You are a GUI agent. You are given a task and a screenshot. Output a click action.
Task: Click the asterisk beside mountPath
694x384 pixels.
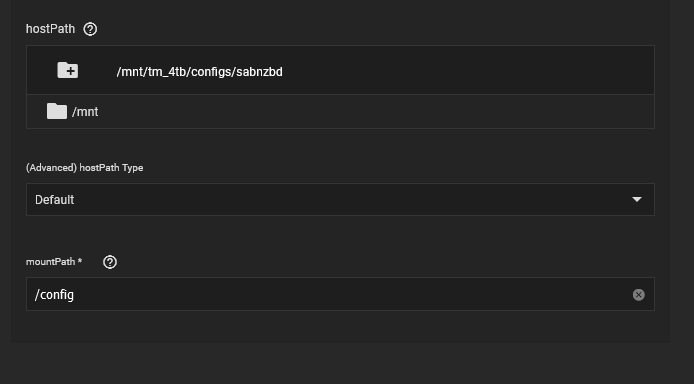tap(80, 261)
